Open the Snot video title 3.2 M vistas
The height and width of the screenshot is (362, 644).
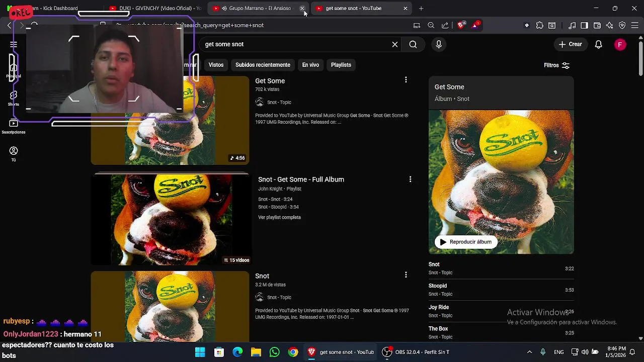[x=262, y=276]
